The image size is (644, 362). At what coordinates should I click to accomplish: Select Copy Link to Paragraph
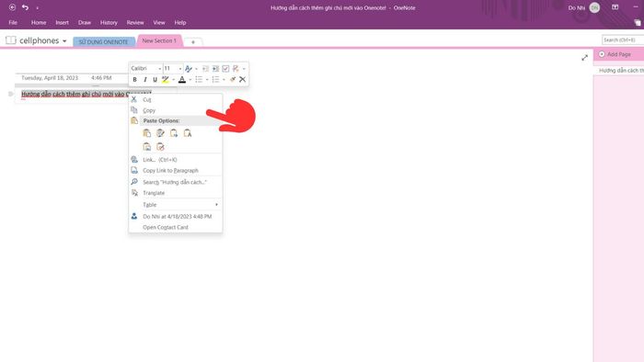click(x=170, y=171)
